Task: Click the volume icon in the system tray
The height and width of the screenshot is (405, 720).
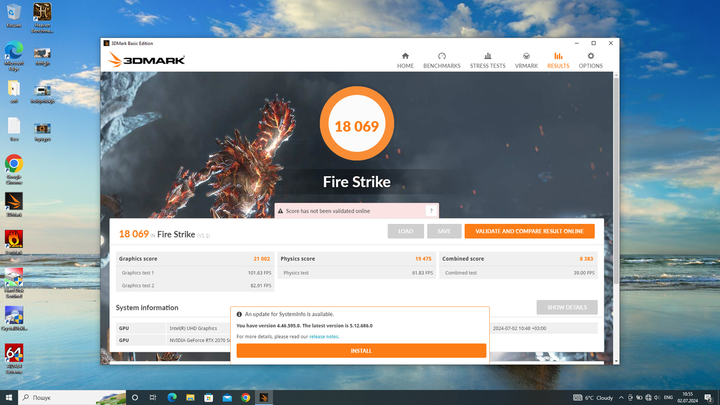Action: pyautogui.click(x=657, y=398)
